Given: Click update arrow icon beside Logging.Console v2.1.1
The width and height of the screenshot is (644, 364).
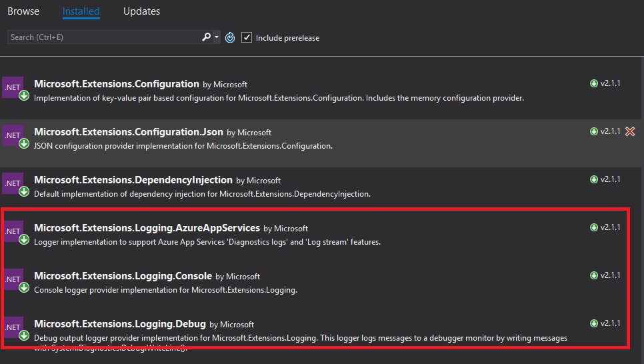Looking at the screenshot, I should pyautogui.click(x=594, y=276).
